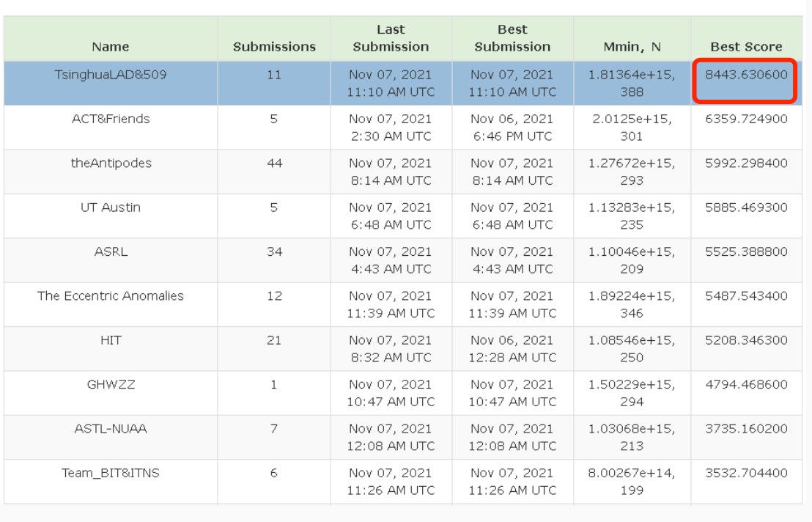Viewport: 812px width, 522px height.
Task: Select the ACT&Friends team row
Action: (110, 119)
